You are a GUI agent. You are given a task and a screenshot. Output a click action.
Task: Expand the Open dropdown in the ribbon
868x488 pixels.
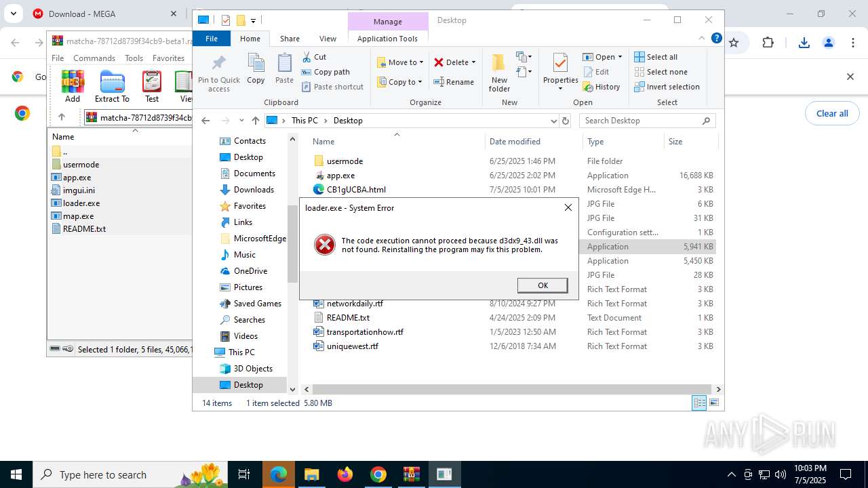pyautogui.click(x=620, y=57)
